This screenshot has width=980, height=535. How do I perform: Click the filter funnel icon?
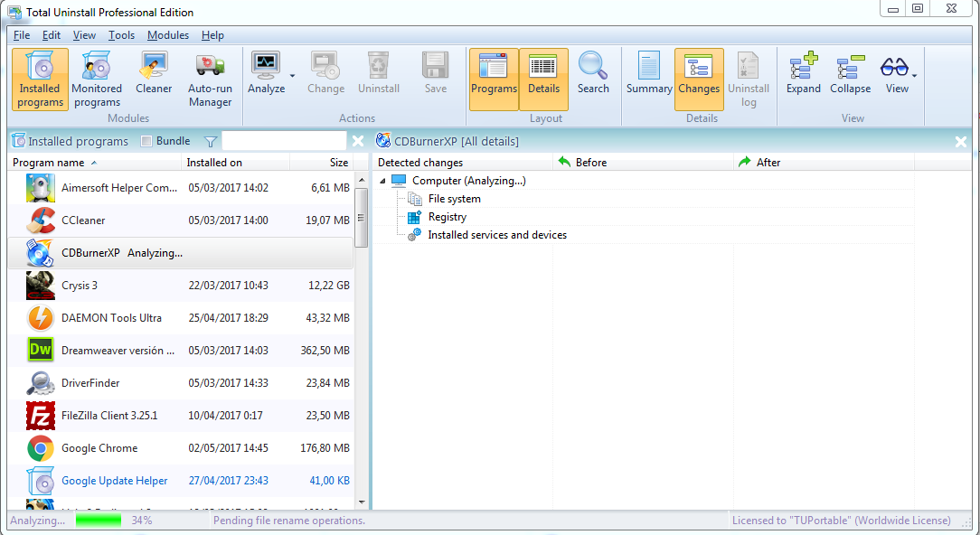(x=211, y=142)
